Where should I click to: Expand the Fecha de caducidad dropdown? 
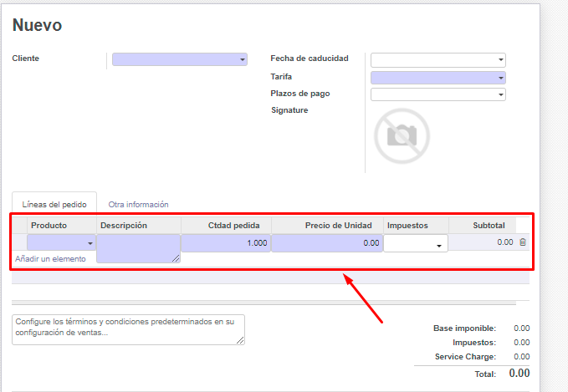pos(438,59)
